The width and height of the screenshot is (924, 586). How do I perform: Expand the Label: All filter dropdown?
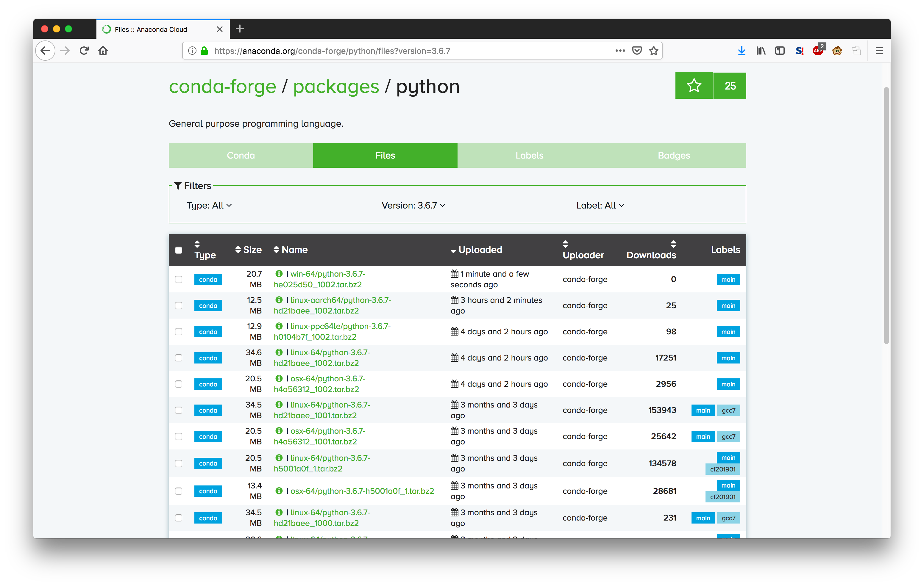pyautogui.click(x=600, y=206)
